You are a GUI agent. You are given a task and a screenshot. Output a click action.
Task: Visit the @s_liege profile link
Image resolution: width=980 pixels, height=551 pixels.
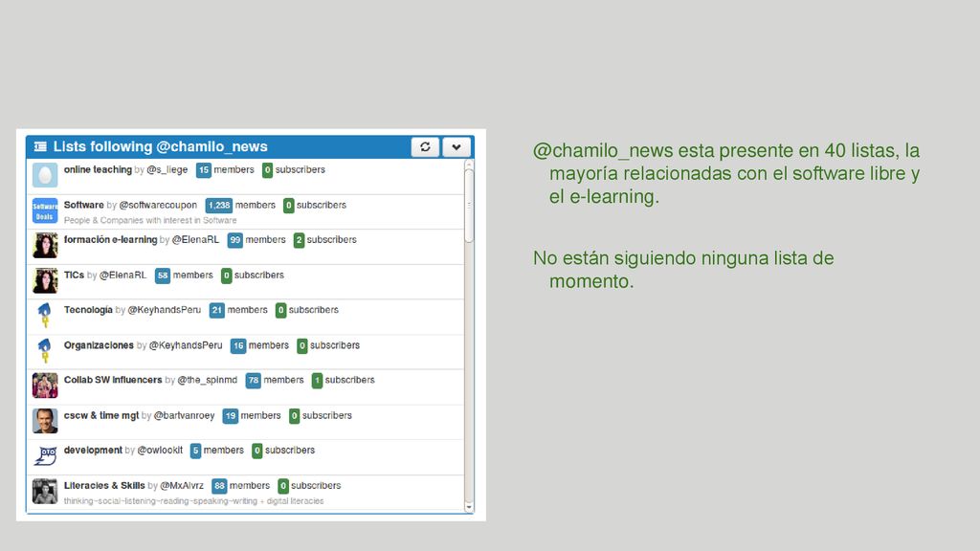click(x=167, y=170)
